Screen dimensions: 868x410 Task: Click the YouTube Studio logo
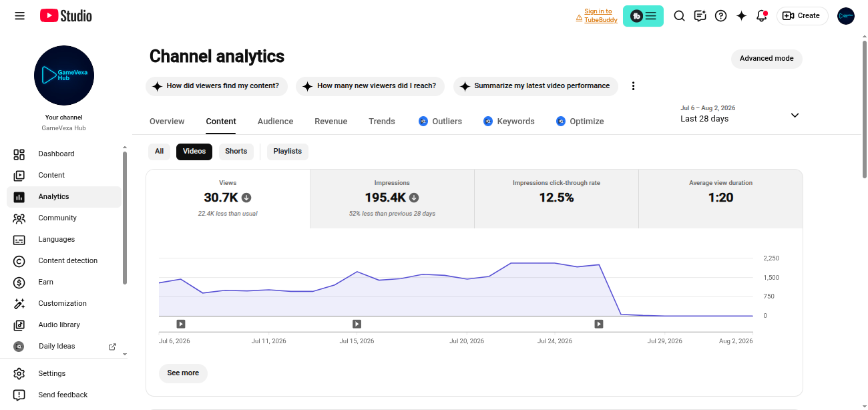pyautogui.click(x=66, y=16)
